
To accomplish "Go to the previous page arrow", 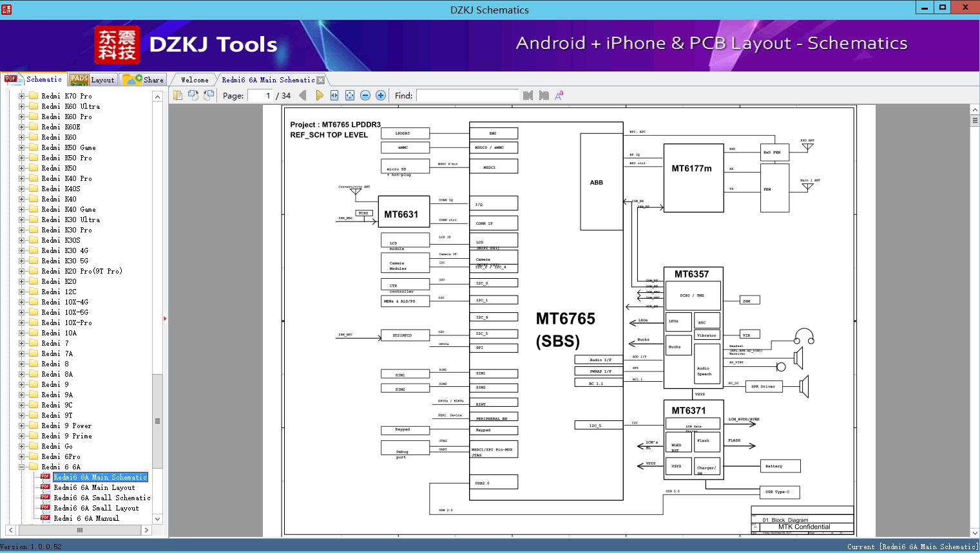I will click(x=303, y=95).
